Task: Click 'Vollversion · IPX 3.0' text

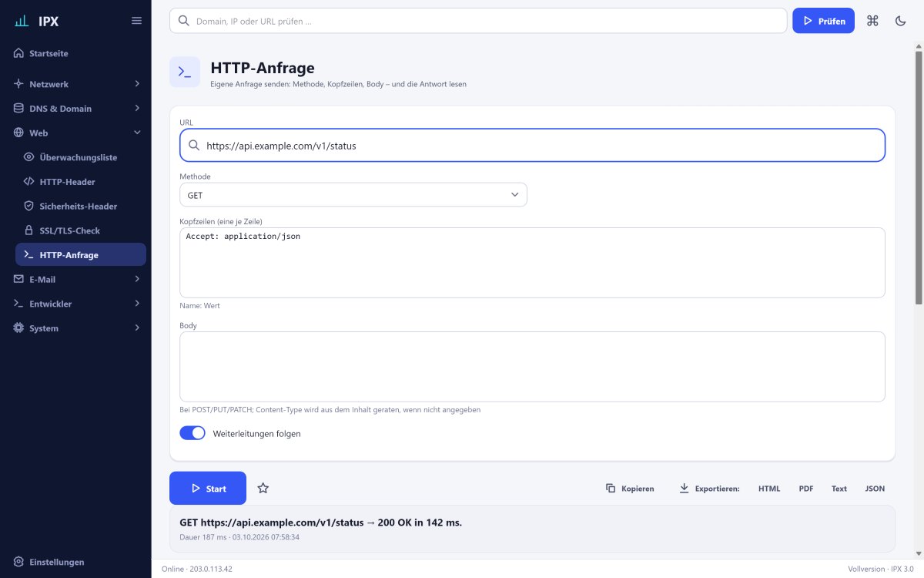Action: coord(881,569)
